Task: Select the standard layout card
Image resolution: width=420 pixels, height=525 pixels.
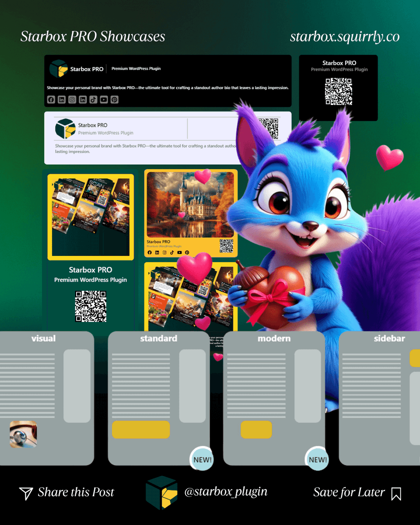Action: (159, 398)
